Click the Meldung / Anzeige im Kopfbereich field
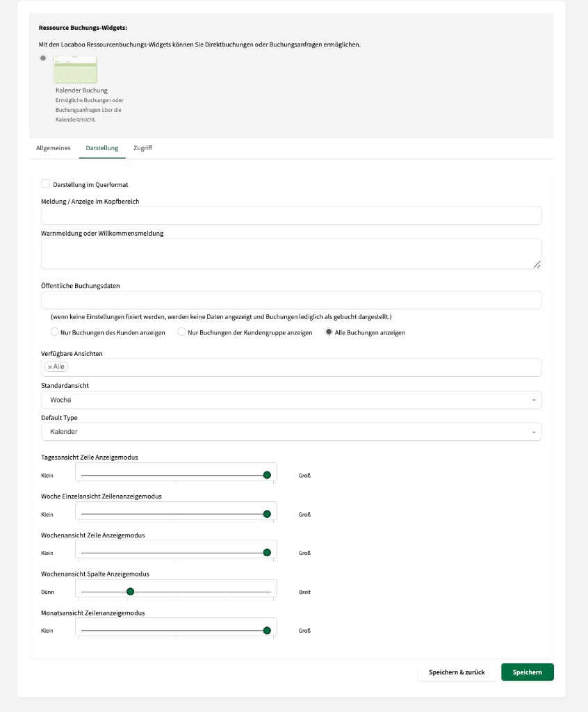This screenshot has height=712, width=588. 292,216
